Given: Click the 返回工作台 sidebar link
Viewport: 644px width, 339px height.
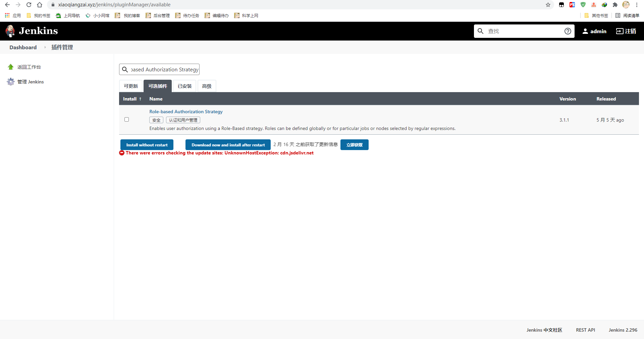Looking at the screenshot, I should [x=29, y=67].
